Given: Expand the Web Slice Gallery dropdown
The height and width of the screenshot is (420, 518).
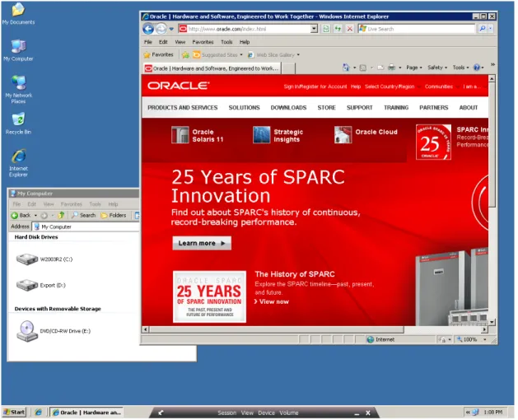Looking at the screenshot, I should pos(298,55).
